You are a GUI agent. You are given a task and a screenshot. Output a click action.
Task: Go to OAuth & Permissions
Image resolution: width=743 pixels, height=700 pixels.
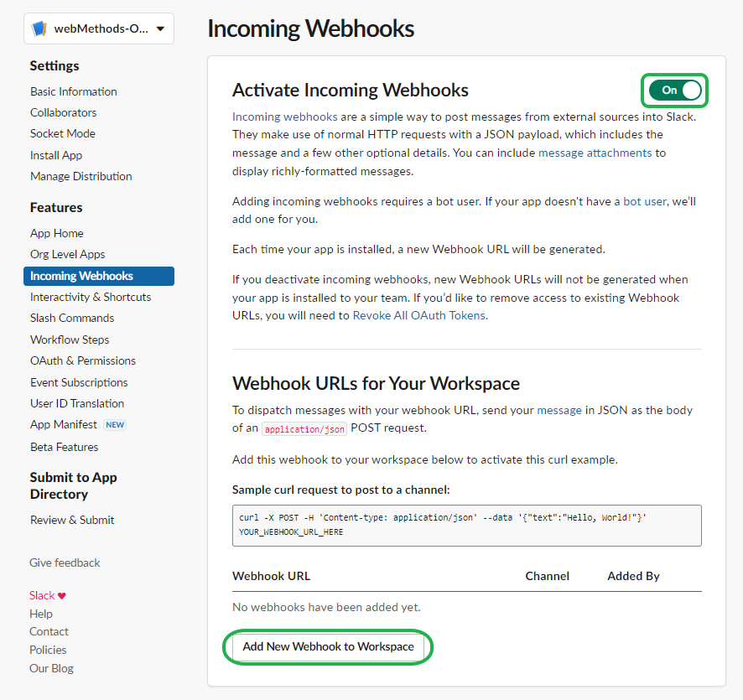[83, 360]
